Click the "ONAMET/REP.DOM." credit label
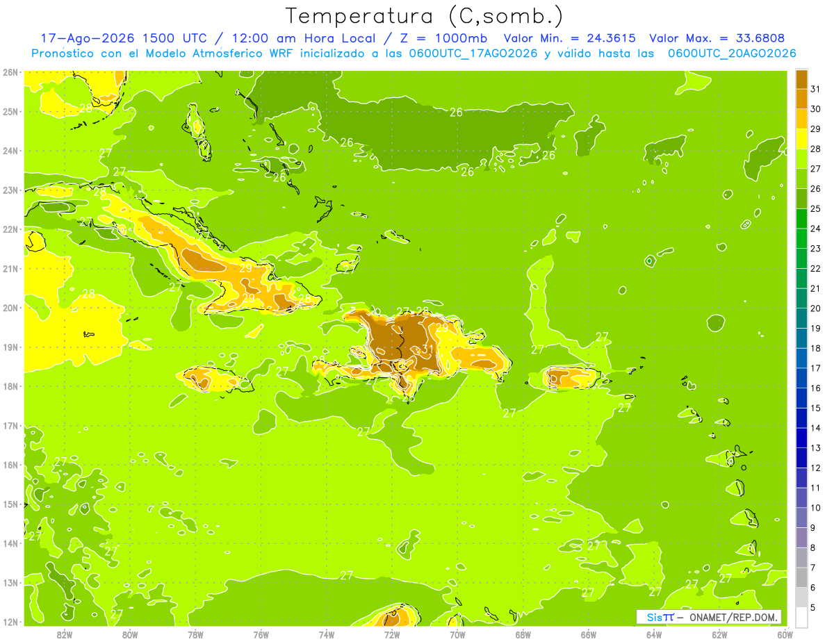 pyautogui.click(x=734, y=617)
